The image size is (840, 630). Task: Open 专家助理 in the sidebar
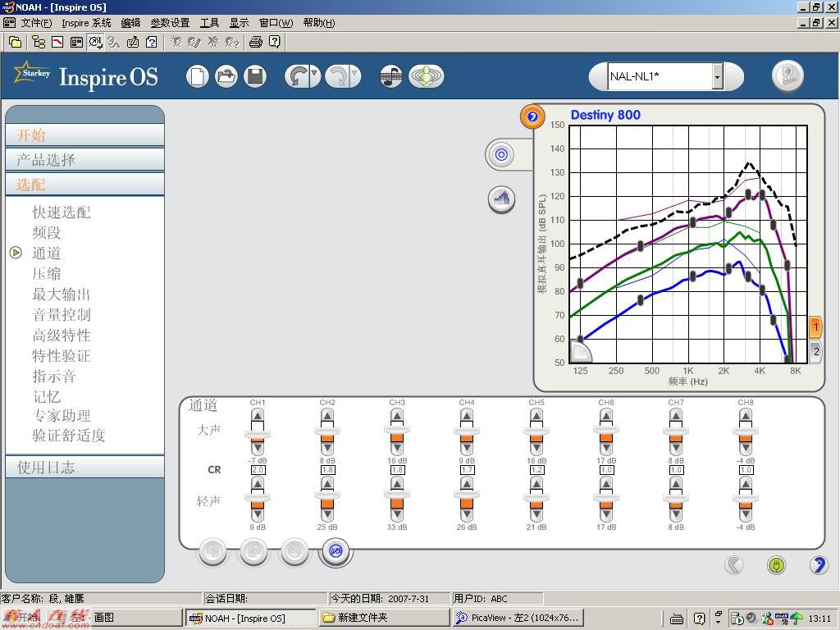coord(62,416)
